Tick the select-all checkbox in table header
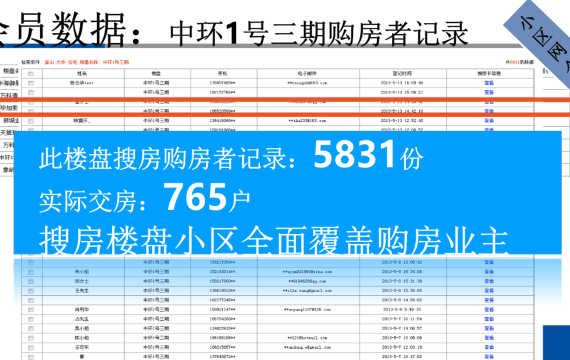Screen dimensions: 570x360 pyautogui.click(x=31, y=73)
